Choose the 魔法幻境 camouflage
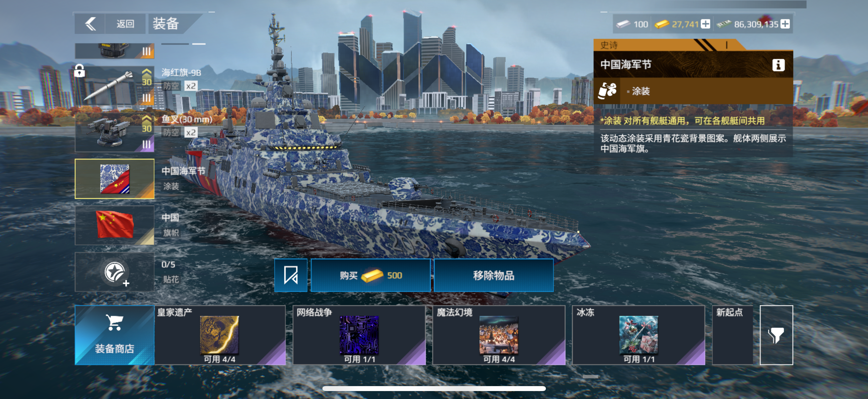This screenshot has height=399, width=868. (499, 335)
